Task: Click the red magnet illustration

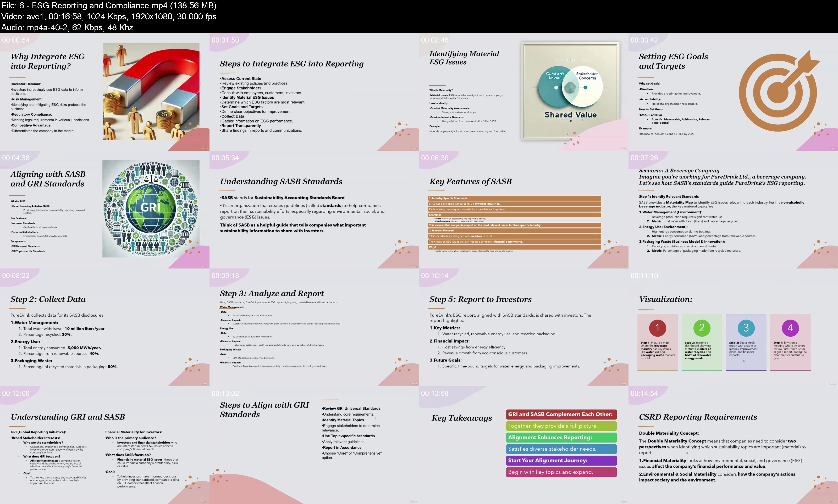Action: [151, 91]
